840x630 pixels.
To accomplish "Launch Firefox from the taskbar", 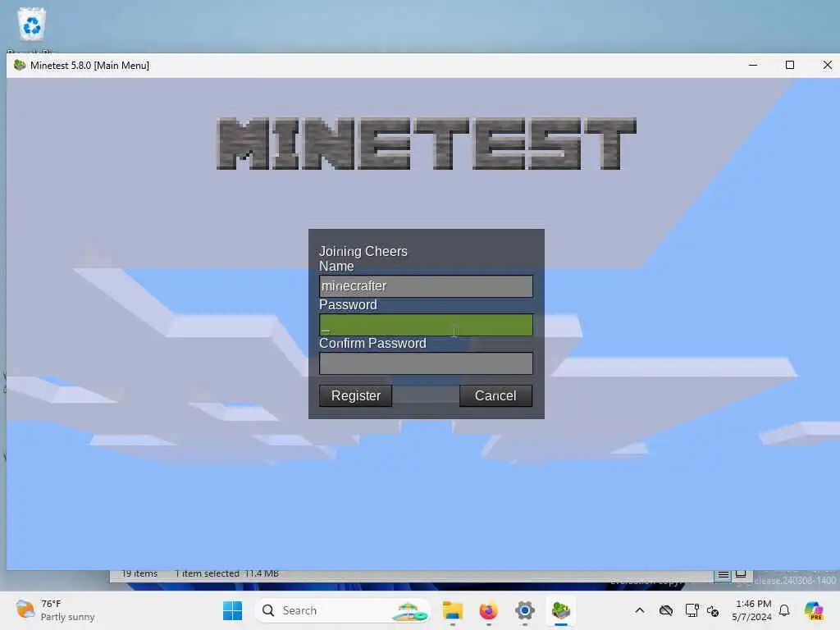I will 489,610.
